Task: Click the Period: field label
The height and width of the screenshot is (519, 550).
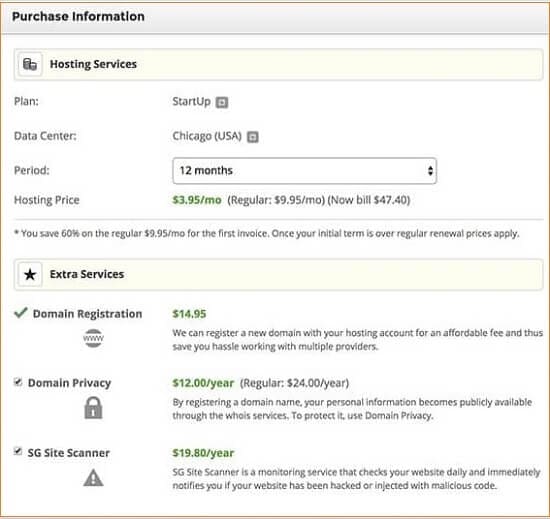Action: [x=32, y=171]
